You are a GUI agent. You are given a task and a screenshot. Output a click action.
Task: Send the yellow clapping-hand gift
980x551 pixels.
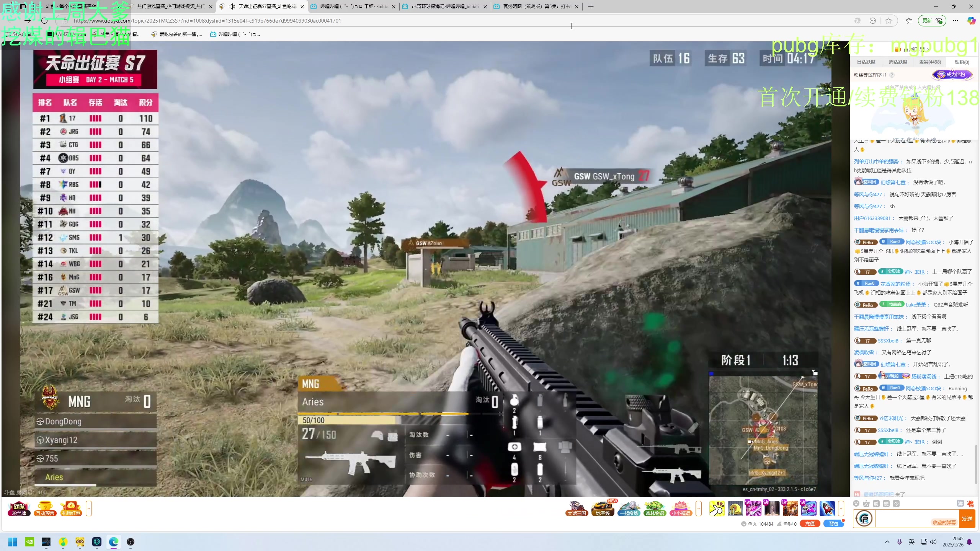(x=717, y=509)
